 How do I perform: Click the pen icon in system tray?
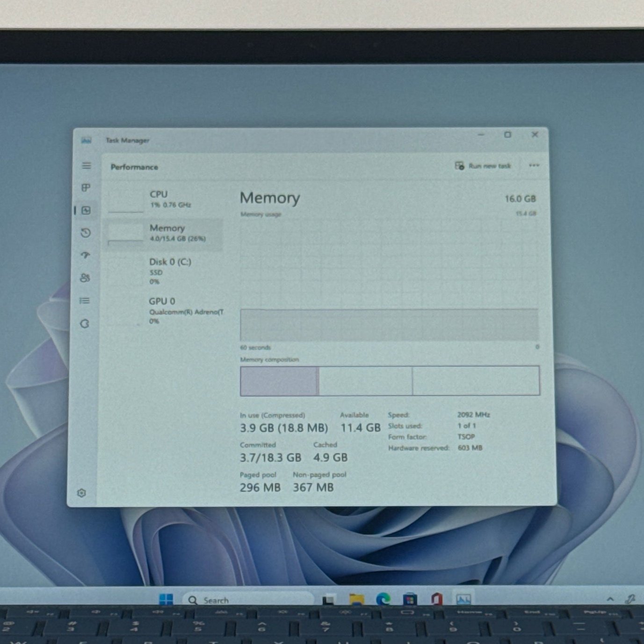tap(630, 599)
